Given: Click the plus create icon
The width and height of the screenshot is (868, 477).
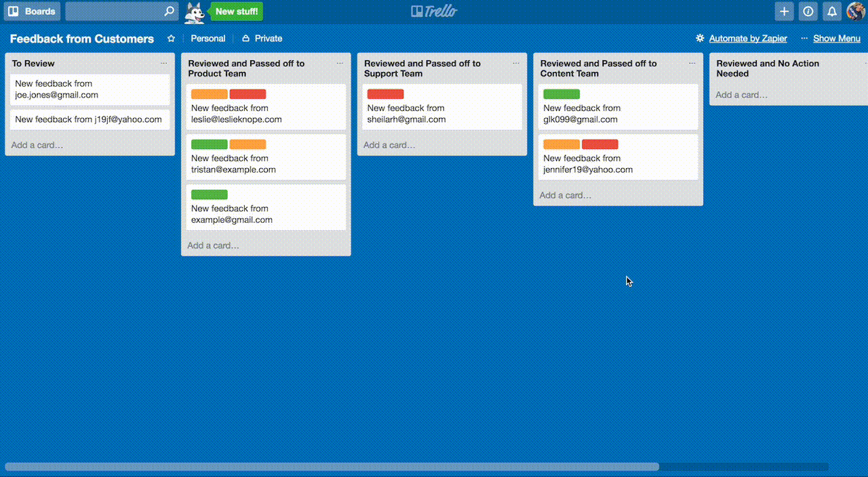Looking at the screenshot, I should (784, 12).
